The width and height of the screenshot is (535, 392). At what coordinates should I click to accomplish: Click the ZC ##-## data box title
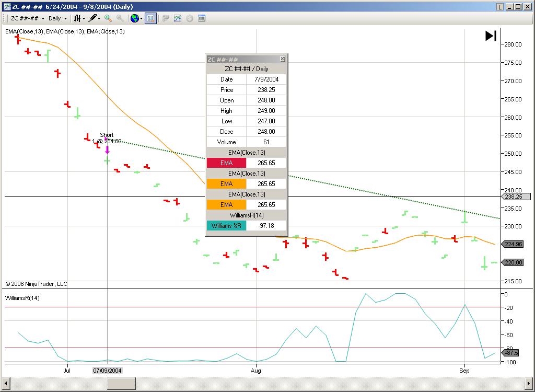coord(223,60)
